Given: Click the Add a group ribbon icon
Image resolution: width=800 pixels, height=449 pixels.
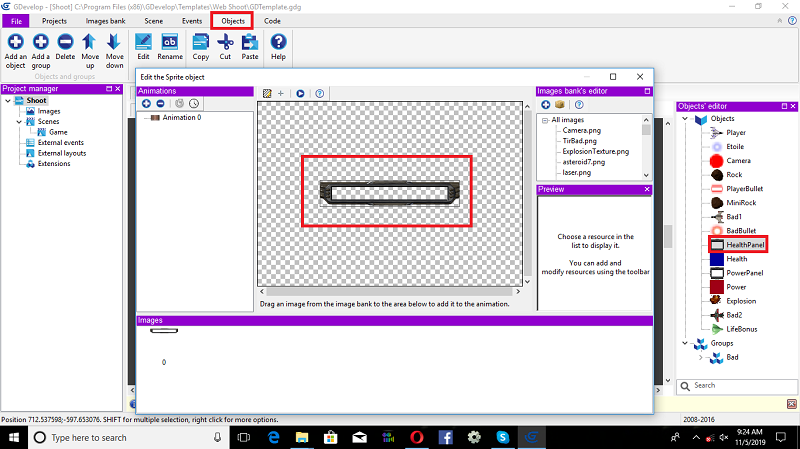Looking at the screenshot, I should (x=41, y=42).
